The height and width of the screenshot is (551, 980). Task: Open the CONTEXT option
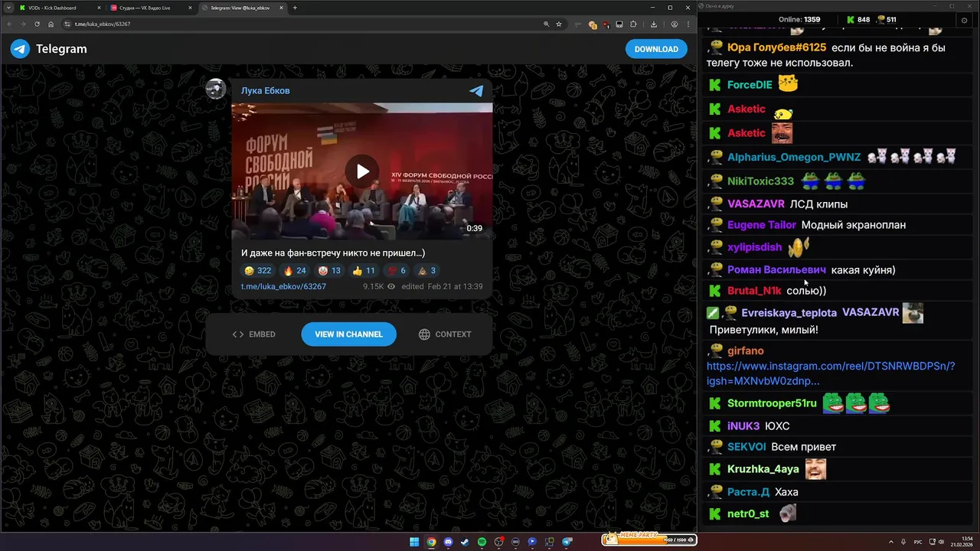[x=445, y=334]
